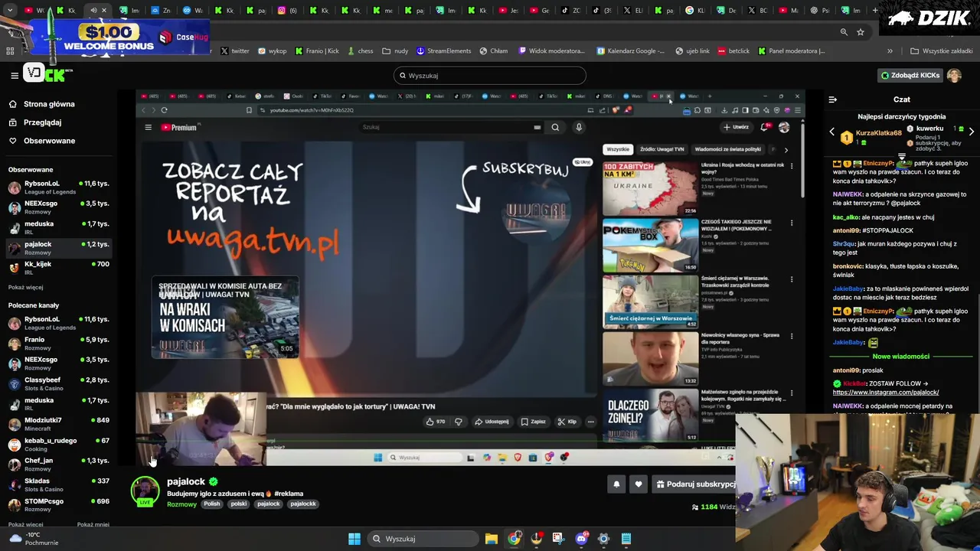Image resolution: width=980 pixels, height=551 pixels.
Task: Click Podaruj subskrypcję button
Action: tap(695, 484)
